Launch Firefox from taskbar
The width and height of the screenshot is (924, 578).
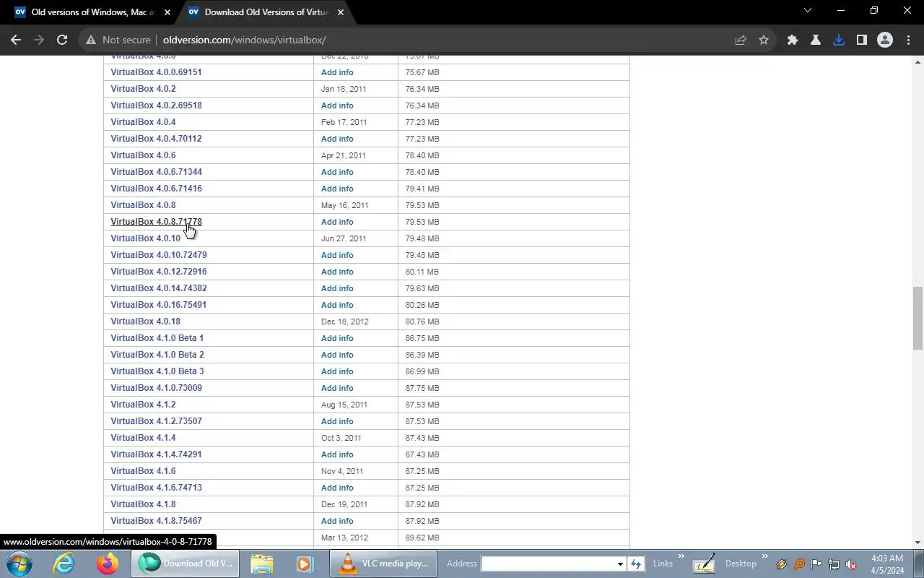click(x=108, y=564)
